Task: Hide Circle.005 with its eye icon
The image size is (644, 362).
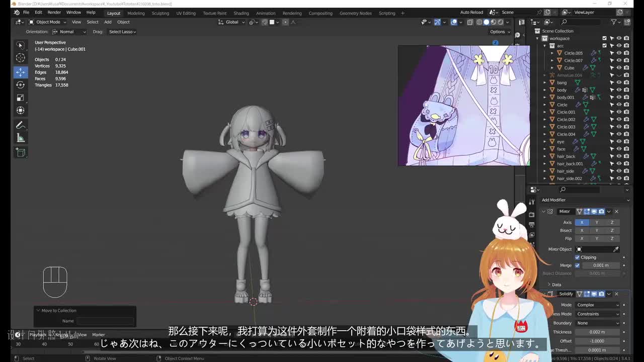Action: (x=619, y=53)
